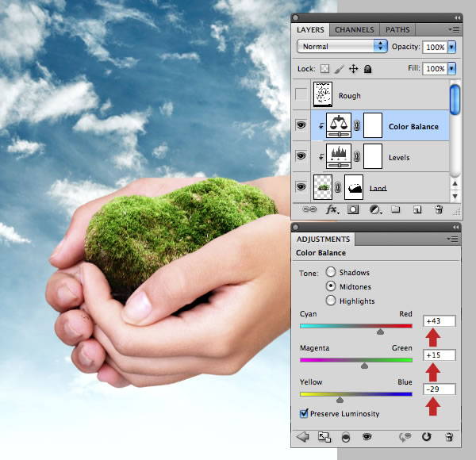Viewport: 476px width, 460px height.
Task: View previous state icon in Adjustments
Action: (x=405, y=437)
